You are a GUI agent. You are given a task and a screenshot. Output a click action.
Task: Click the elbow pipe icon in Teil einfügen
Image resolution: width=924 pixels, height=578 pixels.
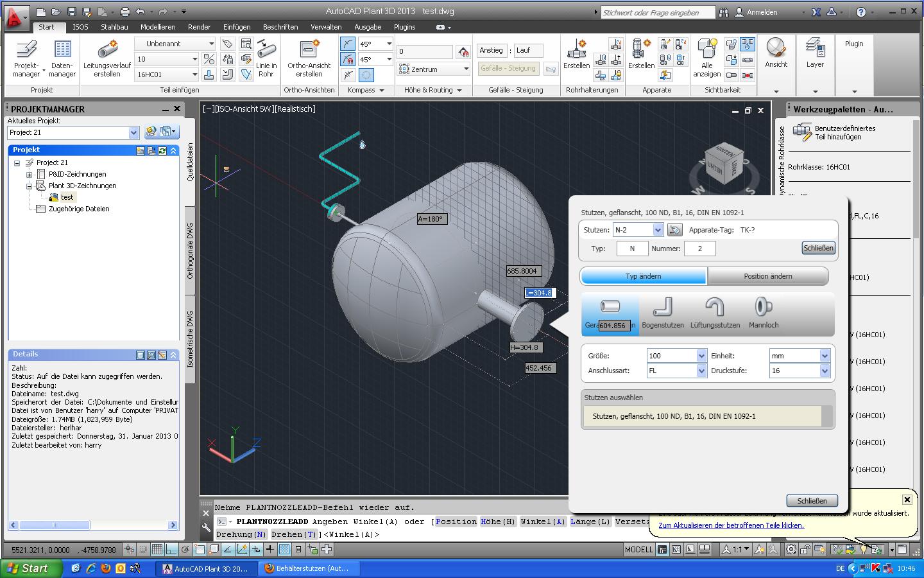(x=227, y=74)
